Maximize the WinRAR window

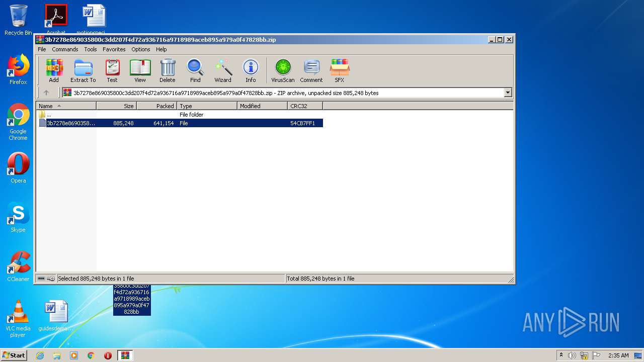pyautogui.click(x=500, y=40)
